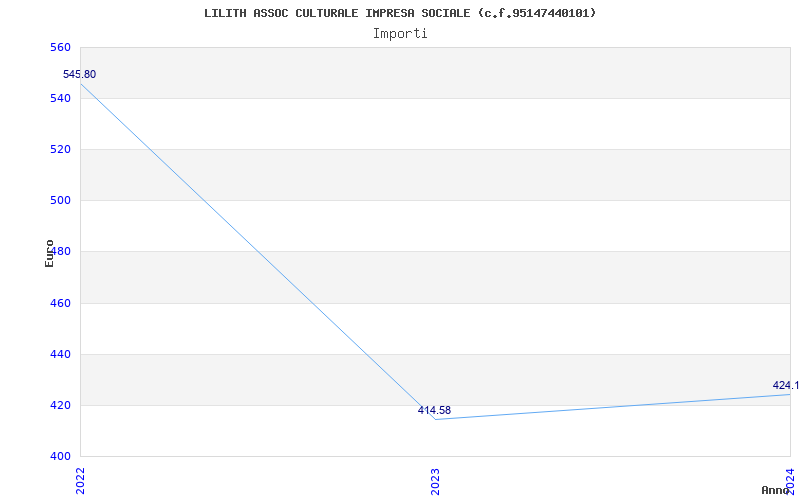The image size is (800, 500).
Task: Click the 540 y-axis value
Action: [60, 98]
